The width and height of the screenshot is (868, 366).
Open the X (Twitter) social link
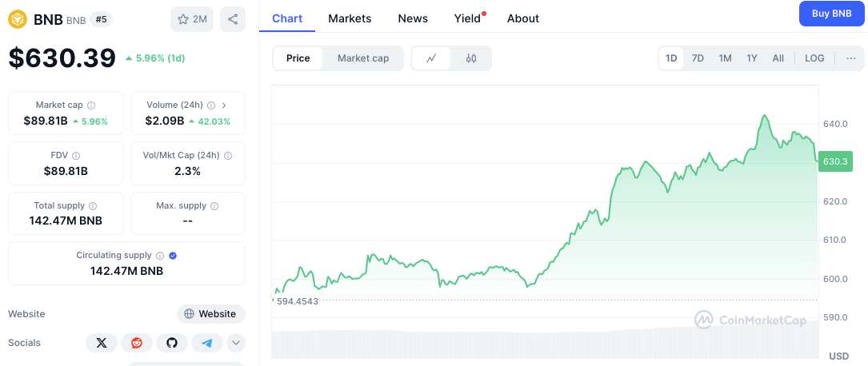102,343
